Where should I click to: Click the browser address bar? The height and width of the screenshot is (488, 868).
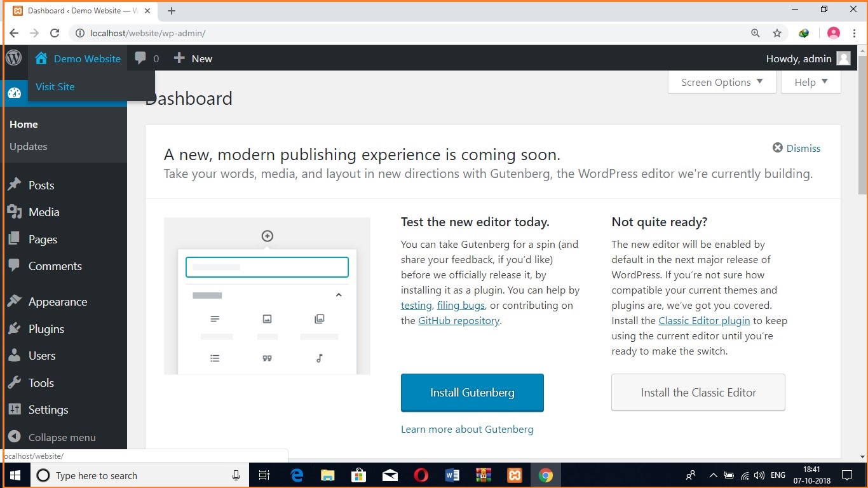[x=407, y=33]
